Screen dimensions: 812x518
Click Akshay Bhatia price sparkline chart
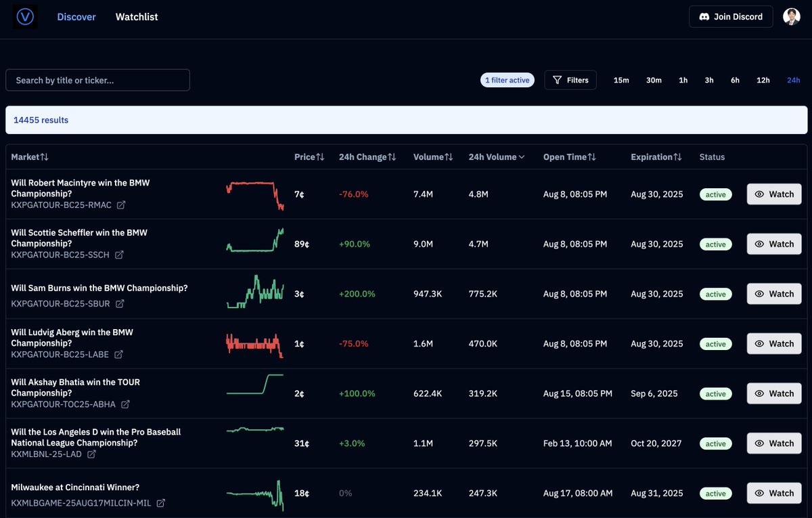click(x=254, y=384)
